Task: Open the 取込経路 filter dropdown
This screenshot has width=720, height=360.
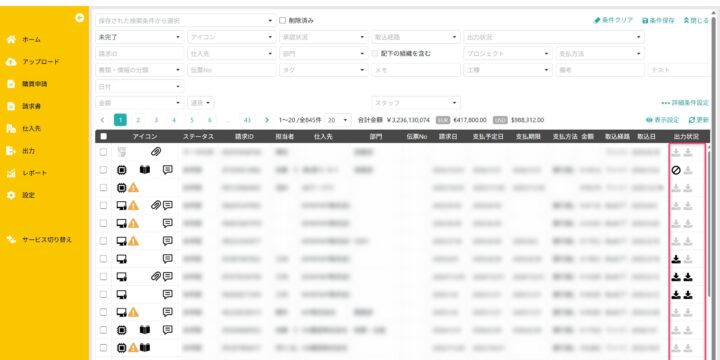Action: pos(416,37)
